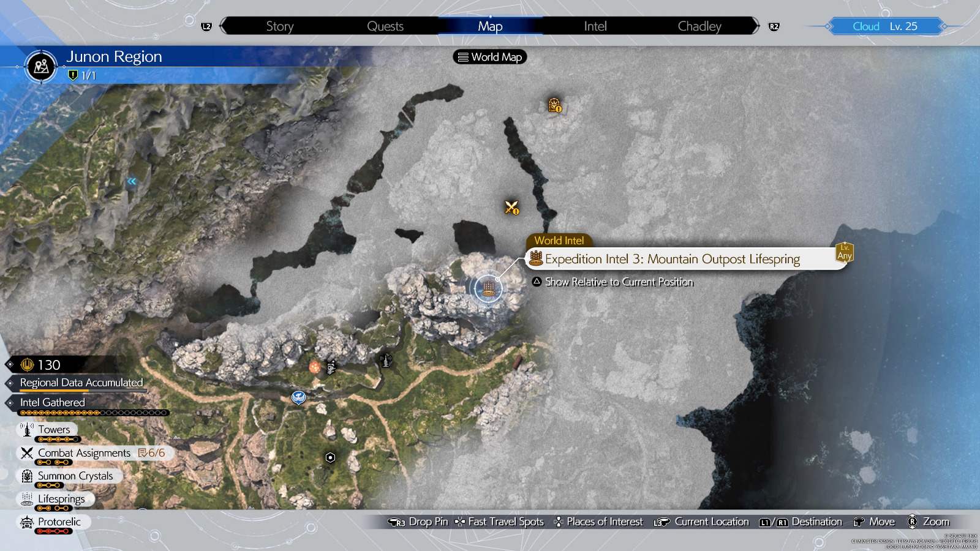The width and height of the screenshot is (980, 551).
Task: Click the Fast Travel Spots option
Action: [x=505, y=522]
